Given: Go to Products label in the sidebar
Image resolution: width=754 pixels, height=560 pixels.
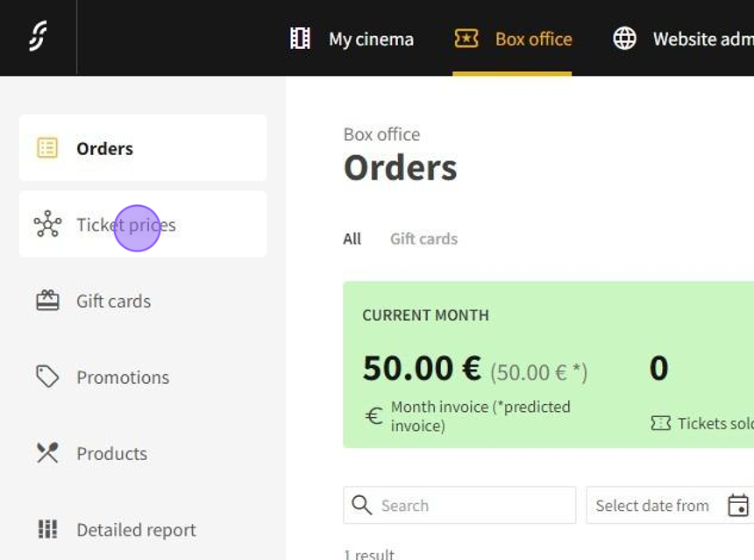Looking at the screenshot, I should pyautogui.click(x=111, y=453).
